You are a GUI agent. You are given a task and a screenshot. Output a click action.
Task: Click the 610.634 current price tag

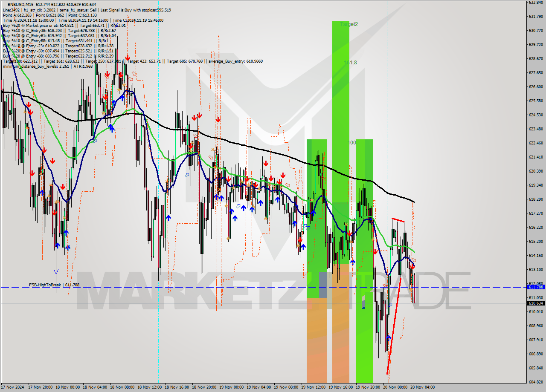pyautogui.click(x=536, y=303)
